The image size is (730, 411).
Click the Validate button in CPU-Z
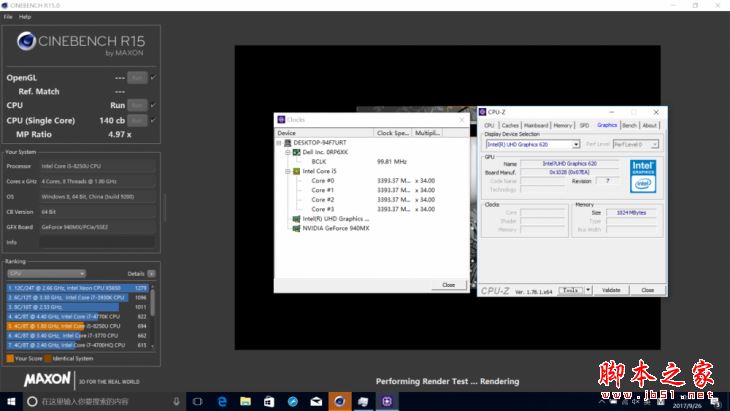click(x=611, y=290)
